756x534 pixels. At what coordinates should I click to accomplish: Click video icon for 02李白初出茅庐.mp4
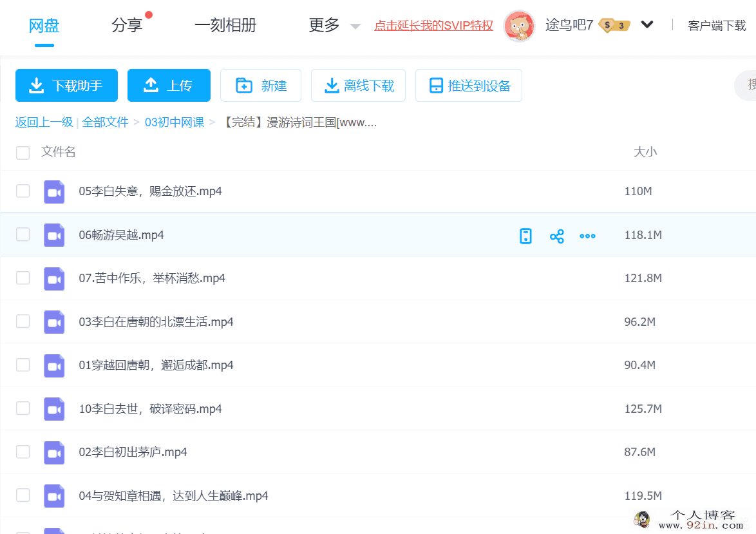click(x=54, y=452)
